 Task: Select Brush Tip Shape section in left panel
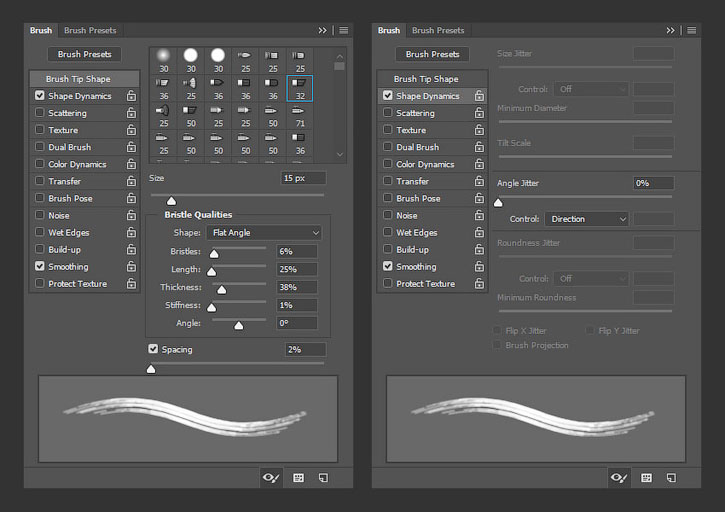point(84,79)
